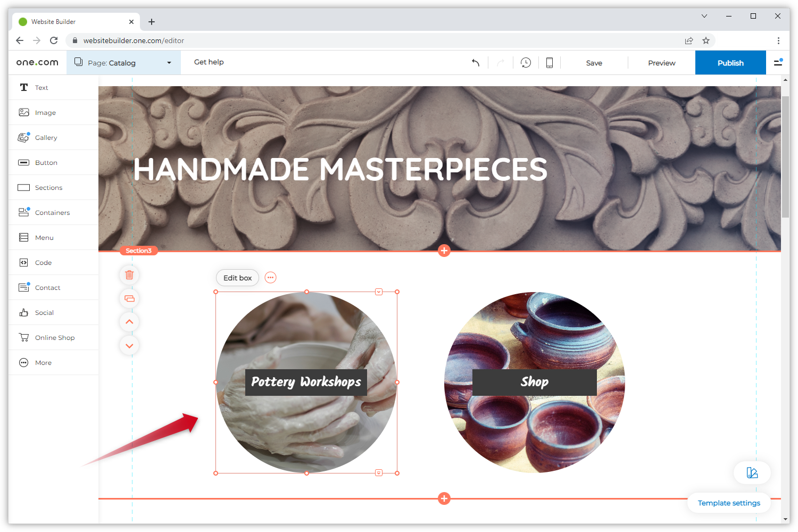Viewport: 798px width, 532px height.
Task: Open the top-right hamburger menu
Action: 778,63
